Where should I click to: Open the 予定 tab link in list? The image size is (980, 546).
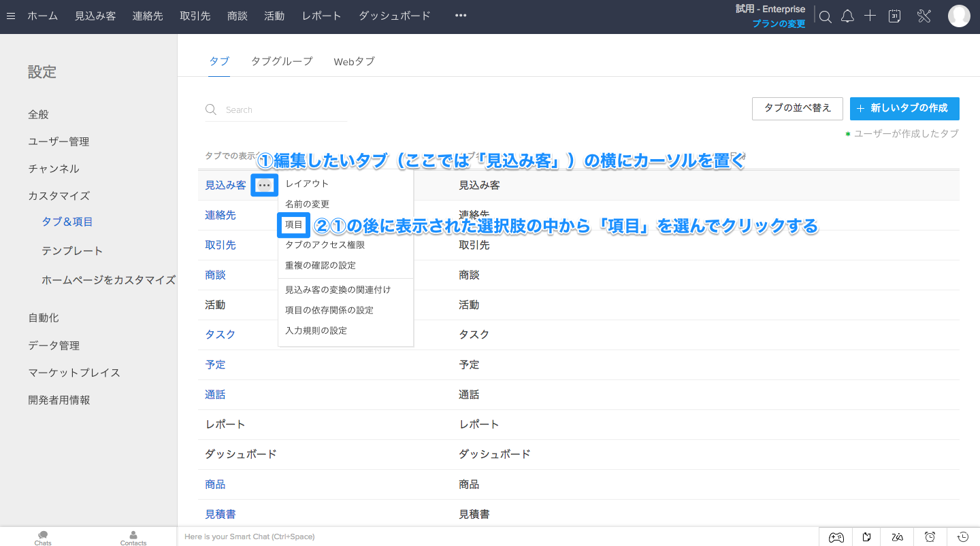point(215,364)
